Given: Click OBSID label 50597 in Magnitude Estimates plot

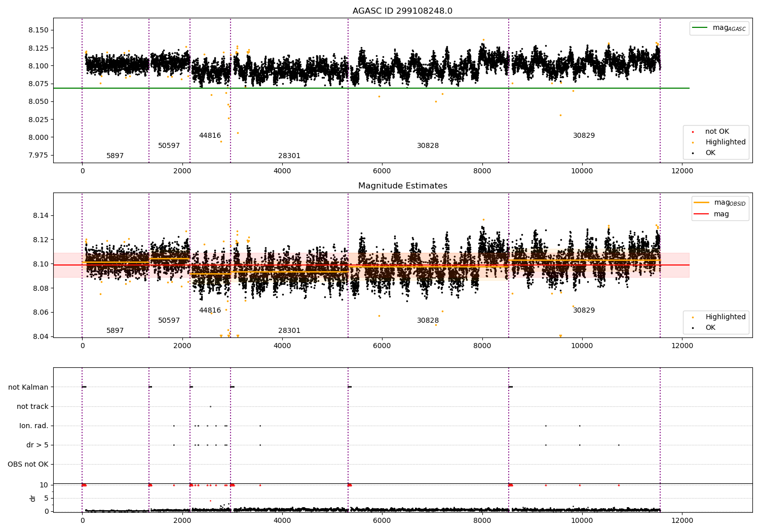Looking at the screenshot, I should point(169,321).
